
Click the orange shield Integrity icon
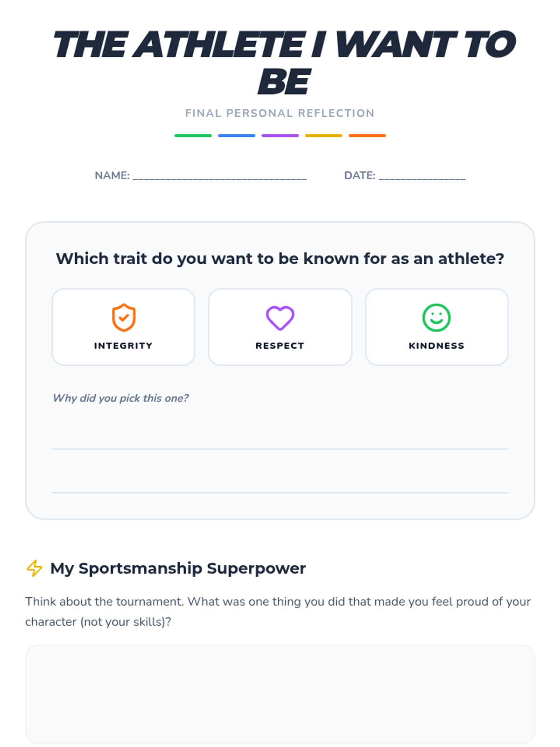[124, 317]
